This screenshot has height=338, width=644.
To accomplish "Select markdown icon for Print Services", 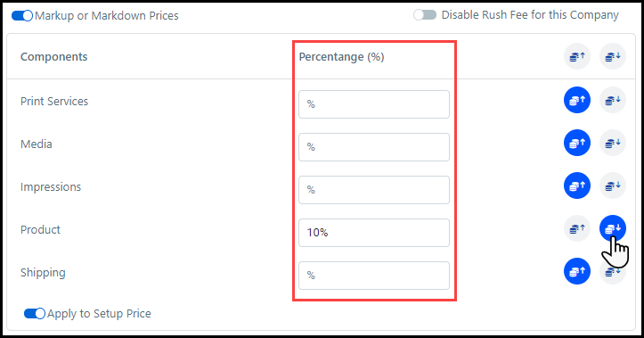I will click(x=613, y=100).
